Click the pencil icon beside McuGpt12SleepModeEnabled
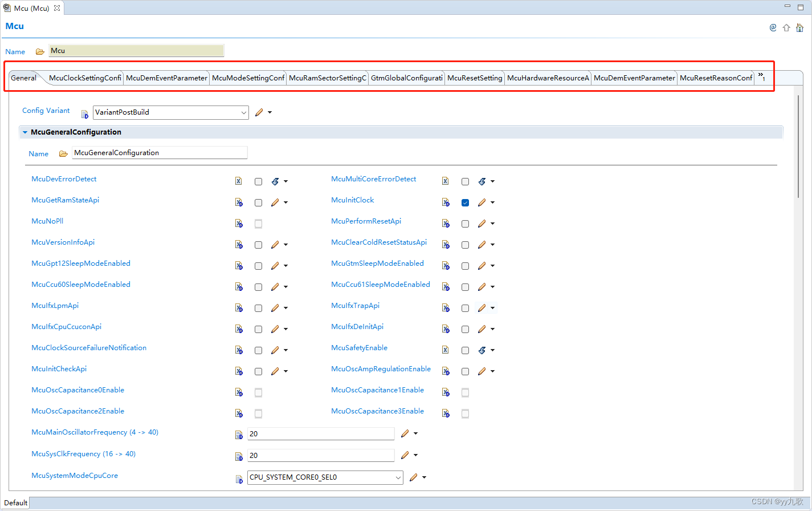This screenshot has width=812, height=511. (275, 266)
